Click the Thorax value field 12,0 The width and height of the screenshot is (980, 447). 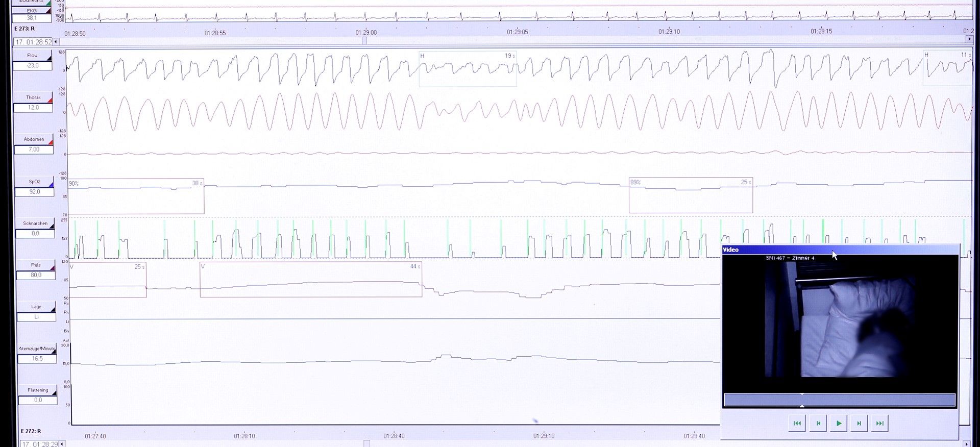pyautogui.click(x=33, y=107)
